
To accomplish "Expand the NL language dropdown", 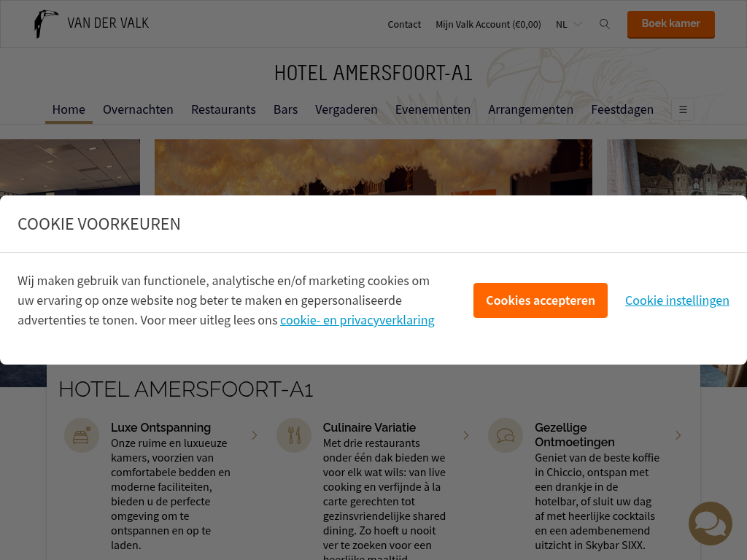I will 569,24.
